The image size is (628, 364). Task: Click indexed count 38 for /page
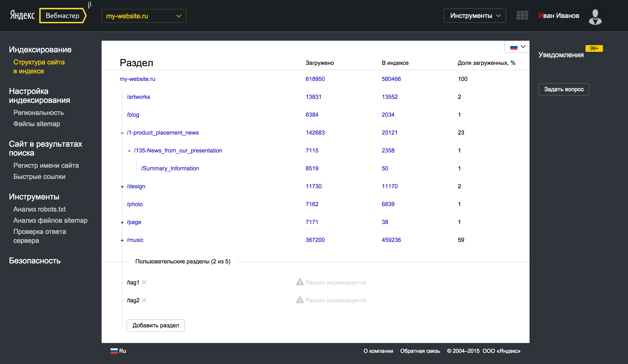[385, 222]
